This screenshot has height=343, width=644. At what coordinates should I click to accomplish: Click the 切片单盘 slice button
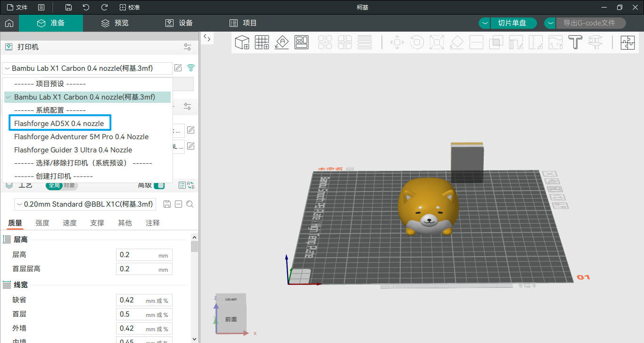point(514,23)
